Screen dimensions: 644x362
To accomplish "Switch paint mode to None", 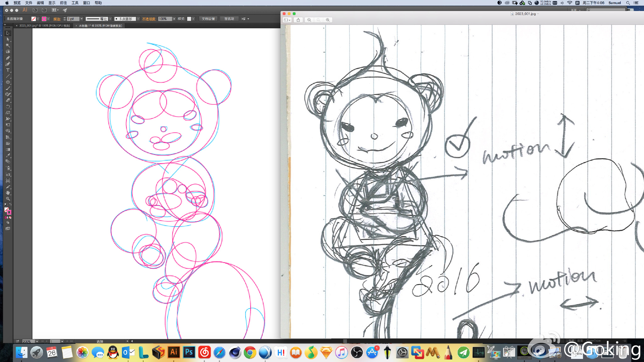I will tap(10, 217).
